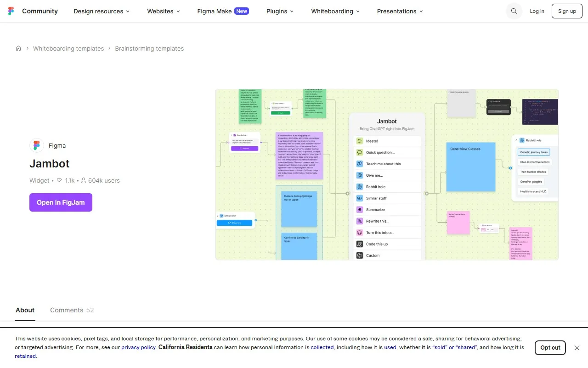Open the Plugins dropdown menu

[x=280, y=11]
